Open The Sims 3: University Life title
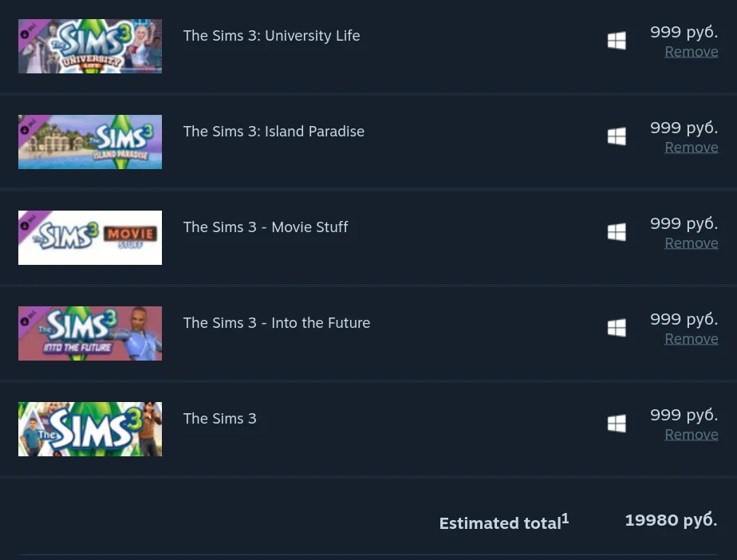The width and height of the screenshot is (737, 560). (x=271, y=36)
